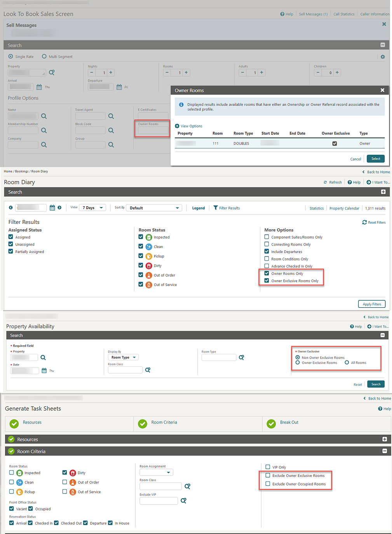Image resolution: width=392 pixels, height=534 pixels.
Task: Click the Help icon on Generate Task Sheets
Action: (380, 408)
